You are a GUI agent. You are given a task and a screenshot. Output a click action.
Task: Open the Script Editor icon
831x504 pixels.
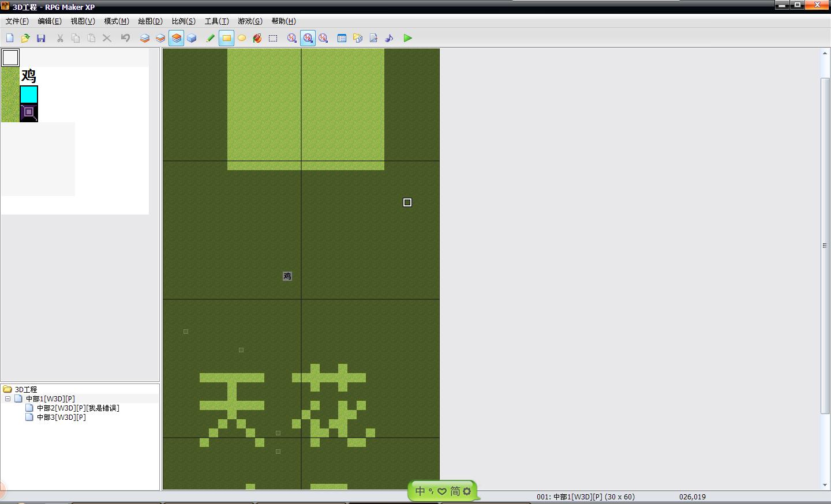373,38
